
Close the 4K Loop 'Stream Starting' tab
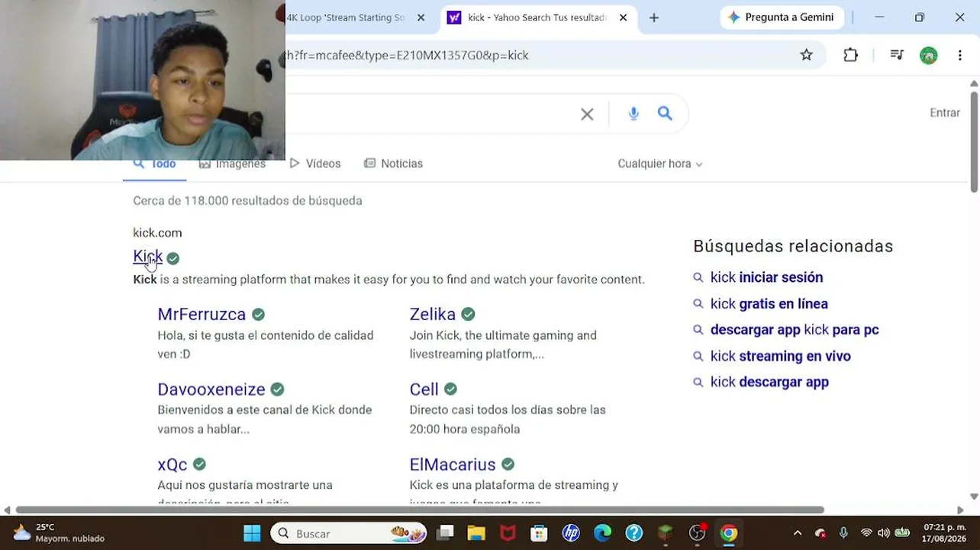421,18
